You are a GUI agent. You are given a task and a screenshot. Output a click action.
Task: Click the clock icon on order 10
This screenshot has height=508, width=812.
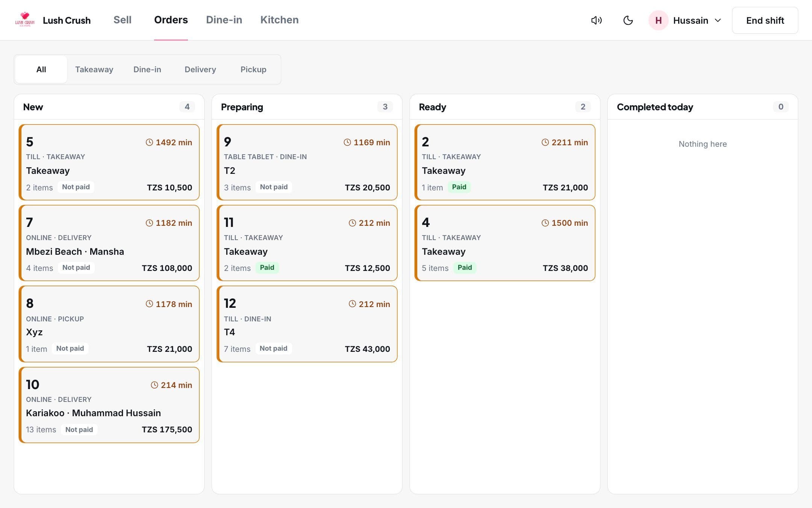(155, 385)
